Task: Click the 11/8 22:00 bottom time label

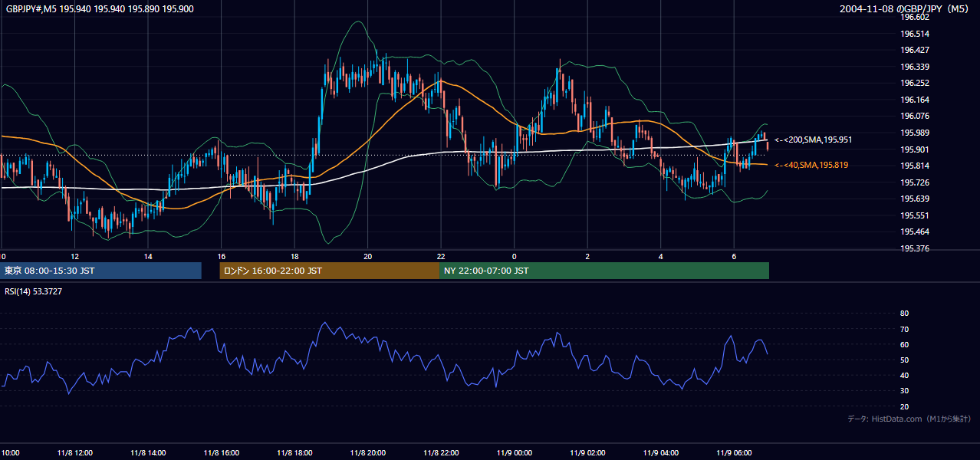Action: coord(440,453)
